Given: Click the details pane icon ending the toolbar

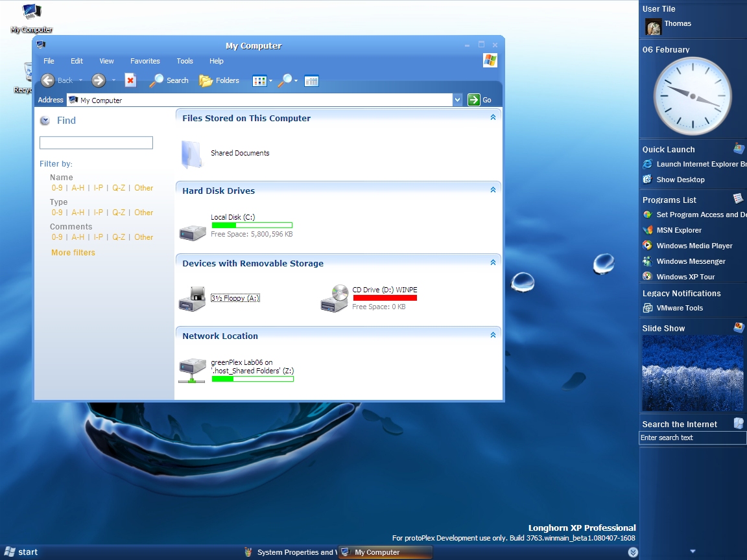Looking at the screenshot, I should point(311,81).
